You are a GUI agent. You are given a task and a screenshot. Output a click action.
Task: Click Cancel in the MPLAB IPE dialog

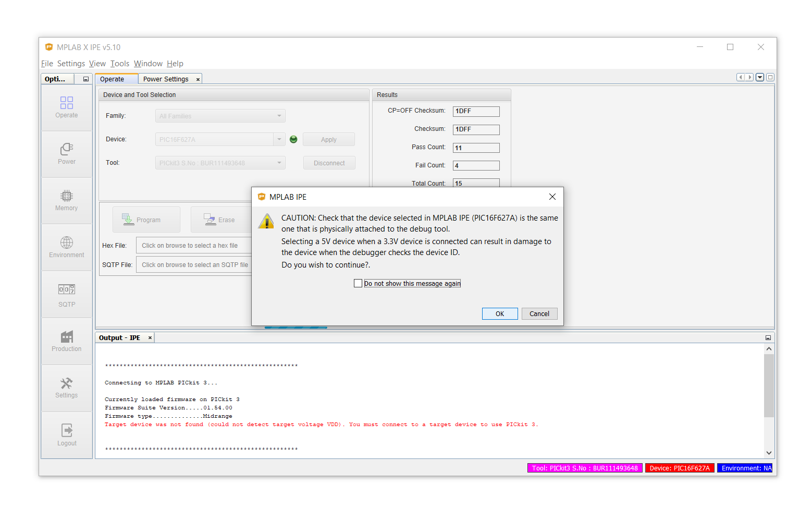point(539,313)
